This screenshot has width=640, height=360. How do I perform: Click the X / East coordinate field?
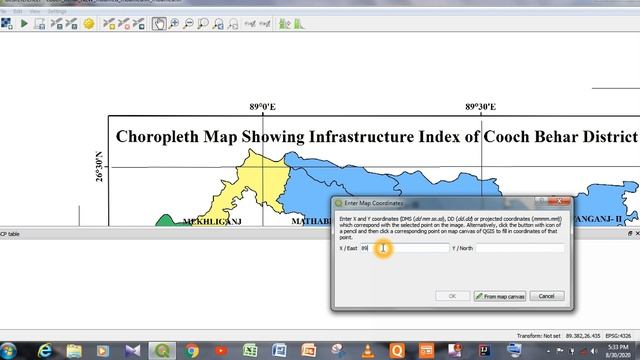coord(404,248)
